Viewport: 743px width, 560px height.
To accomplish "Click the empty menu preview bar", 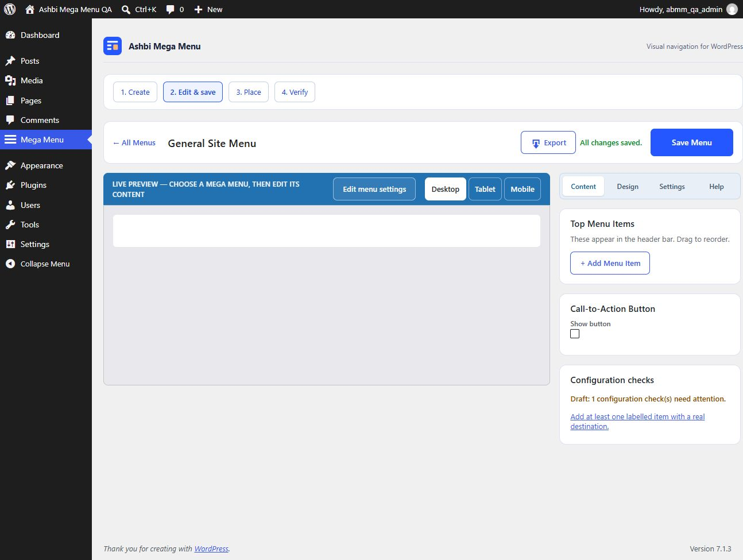I will (x=327, y=231).
